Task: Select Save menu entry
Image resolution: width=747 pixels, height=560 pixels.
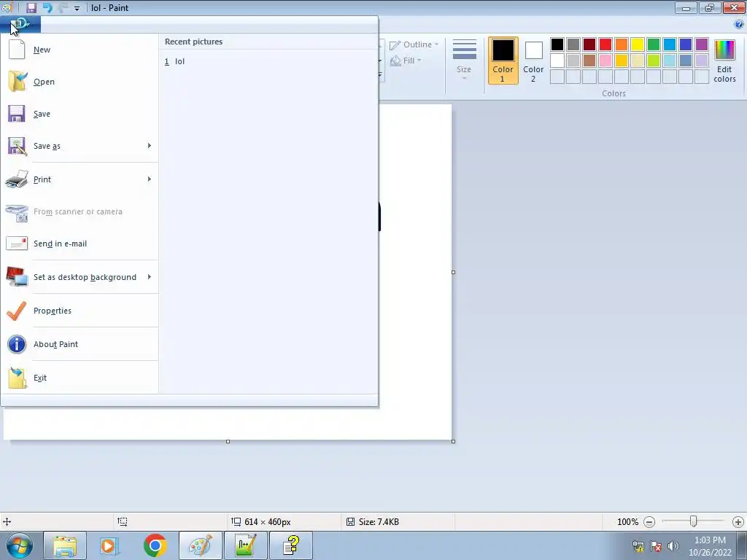Action: click(80, 114)
